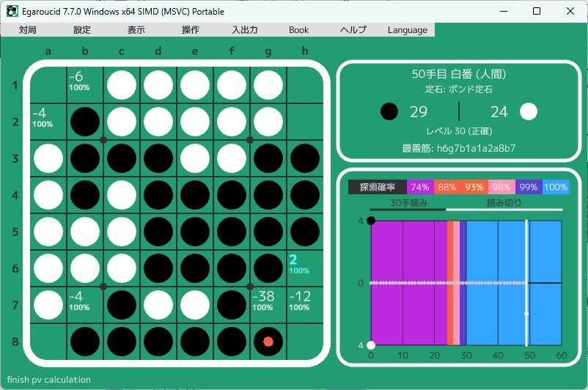
Task: Open the 設定 menu
Action: click(x=82, y=30)
